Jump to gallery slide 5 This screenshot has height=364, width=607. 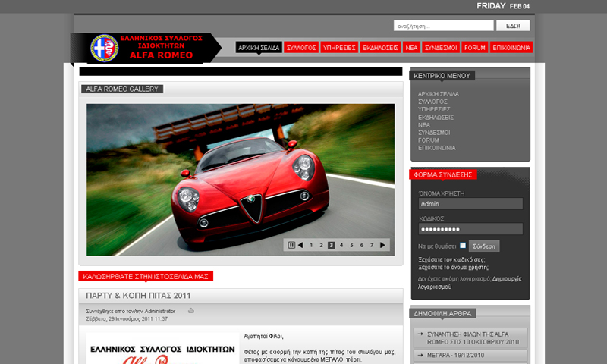(x=351, y=245)
